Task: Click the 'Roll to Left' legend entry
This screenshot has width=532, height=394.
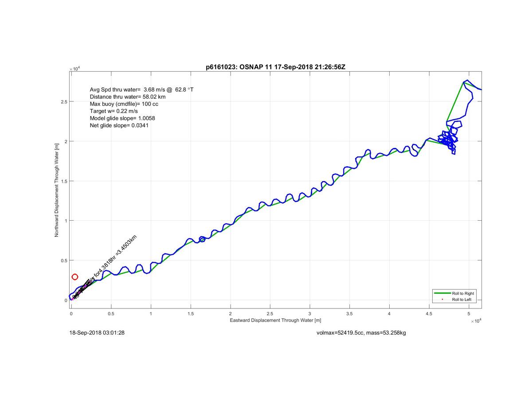Action: 462,300
